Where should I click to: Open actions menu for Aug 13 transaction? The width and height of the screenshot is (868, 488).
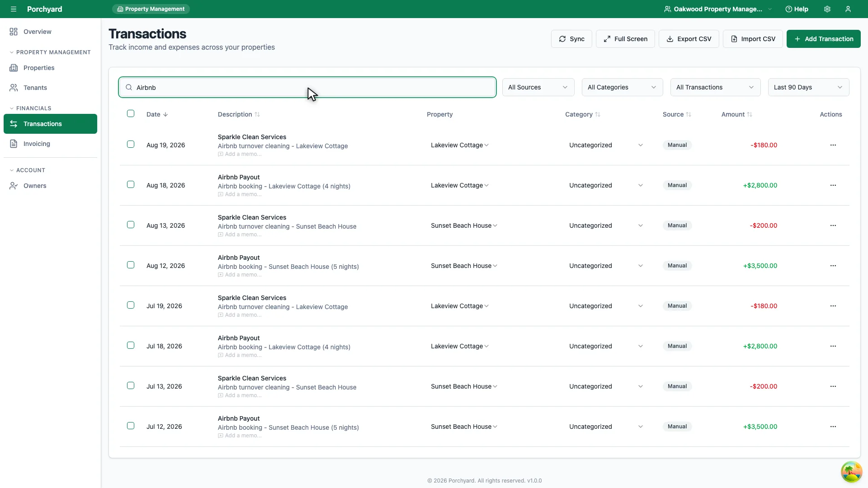click(833, 225)
